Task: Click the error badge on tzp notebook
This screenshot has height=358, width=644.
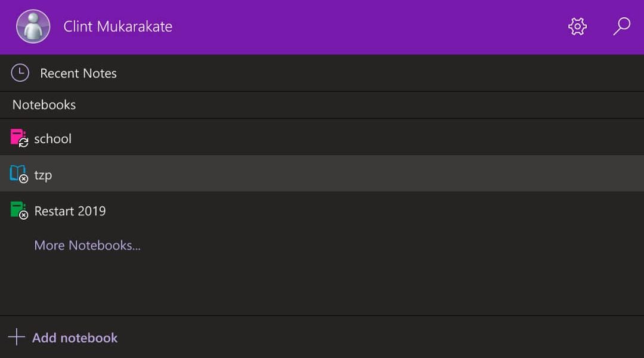Action: [24, 179]
